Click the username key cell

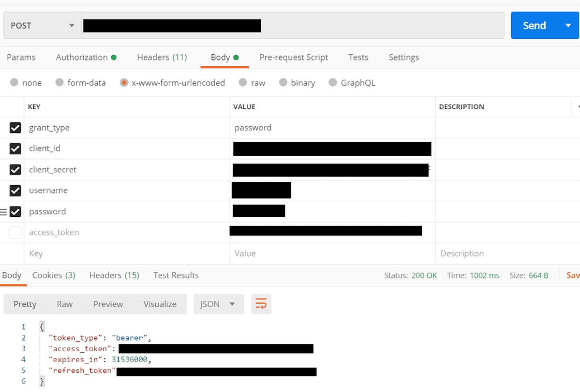point(127,191)
